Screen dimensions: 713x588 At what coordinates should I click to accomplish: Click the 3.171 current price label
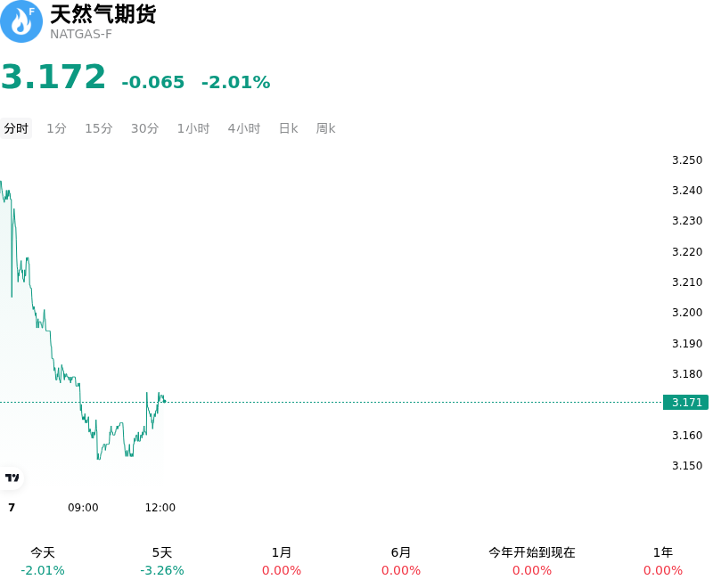[685, 402]
